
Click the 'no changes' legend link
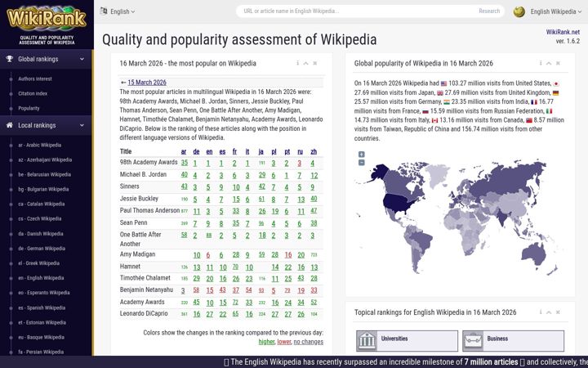308,342
